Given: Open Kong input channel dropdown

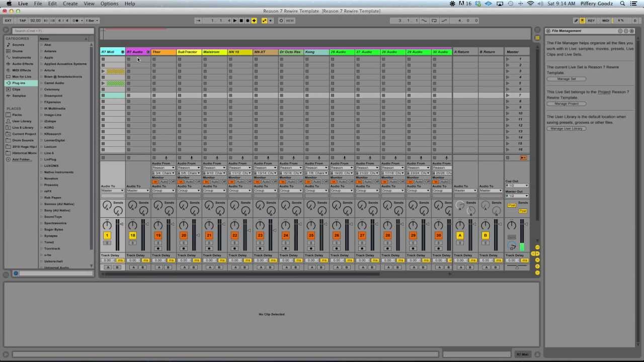Looking at the screenshot, I should (x=316, y=173).
